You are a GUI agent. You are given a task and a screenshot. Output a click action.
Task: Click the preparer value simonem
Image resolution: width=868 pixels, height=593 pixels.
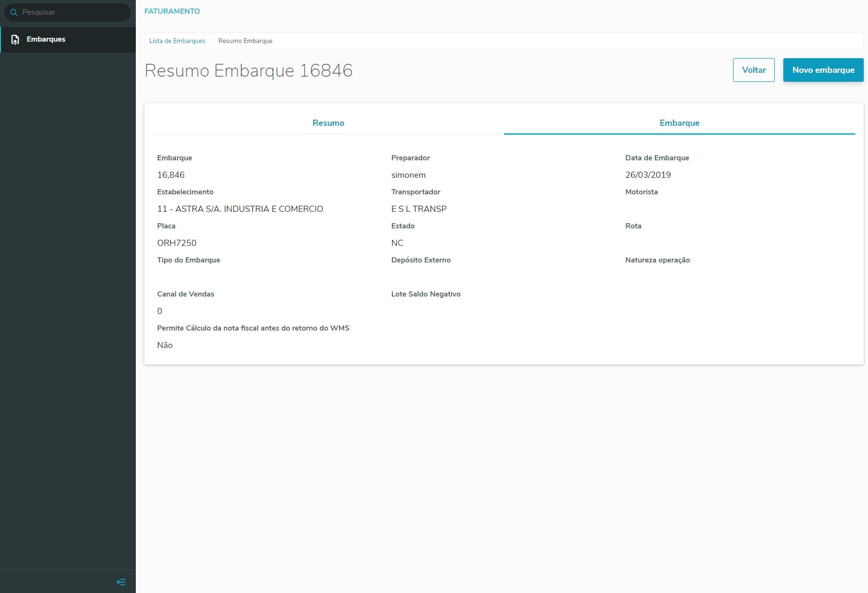click(x=408, y=175)
